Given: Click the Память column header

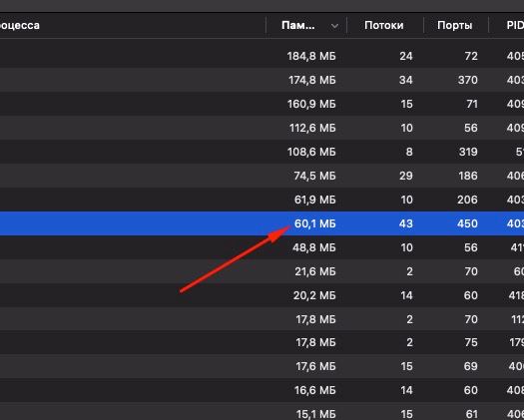Looking at the screenshot, I should (x=306, y=25).
